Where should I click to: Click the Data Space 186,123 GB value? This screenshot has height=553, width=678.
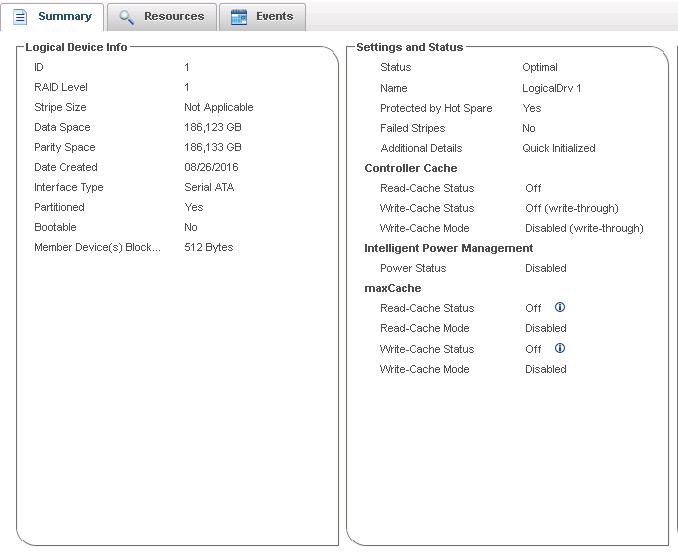[x=212, y=128]
